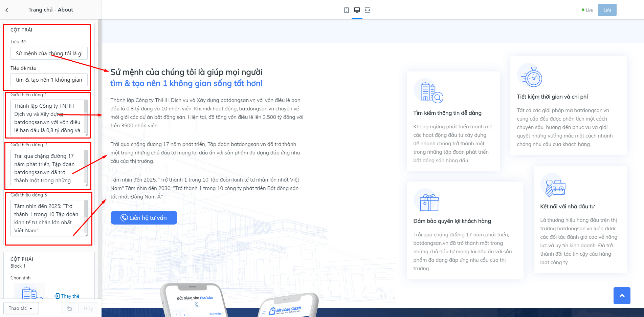Click the paragraph starting Trải qua chặng đường 17 năm
Screen dimensions: 644x317
point(205,153)
